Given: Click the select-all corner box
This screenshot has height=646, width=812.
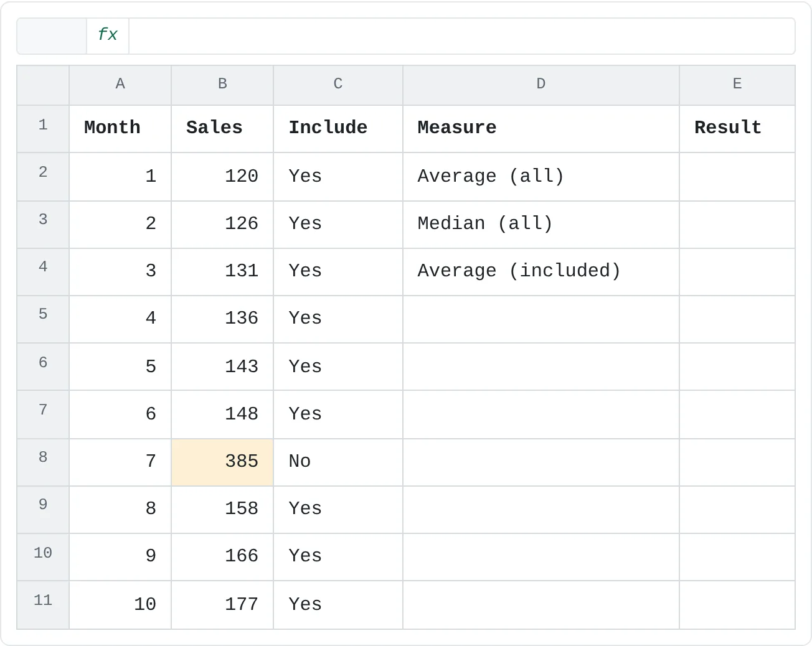Looking at the screenshot, I should [43, 85].
